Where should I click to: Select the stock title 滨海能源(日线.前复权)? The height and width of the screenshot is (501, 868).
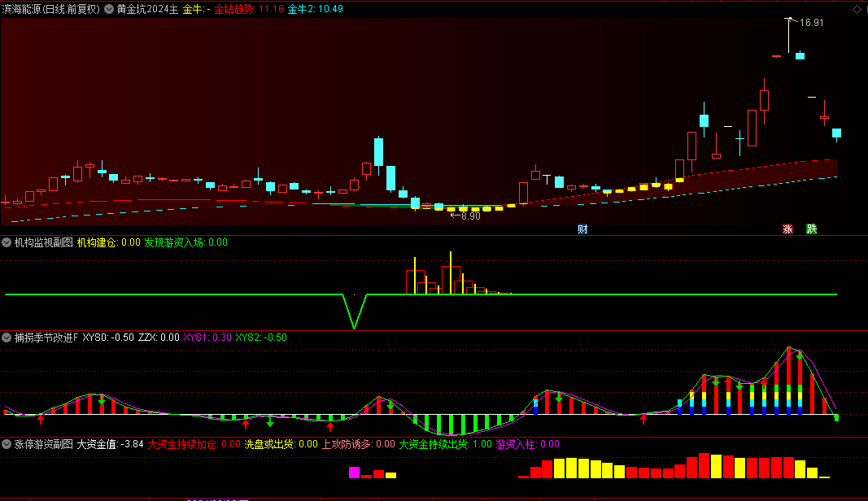tap(51, 9)
